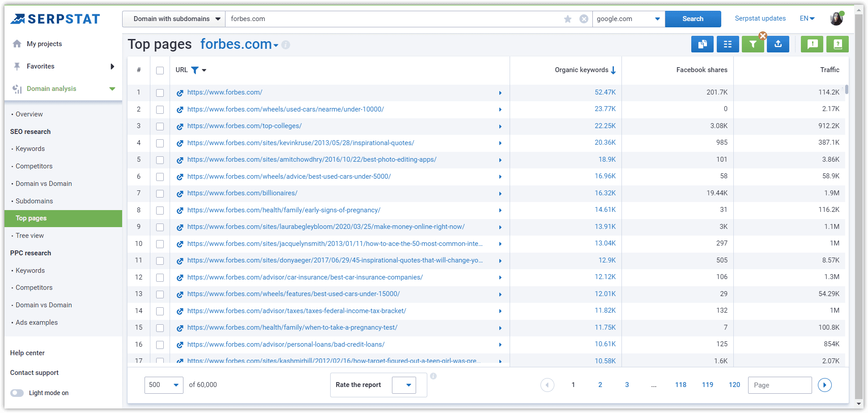Viewport: 868px width, 413px height.
Task: Clear the search query with X icon
Action: pos(584,19)
